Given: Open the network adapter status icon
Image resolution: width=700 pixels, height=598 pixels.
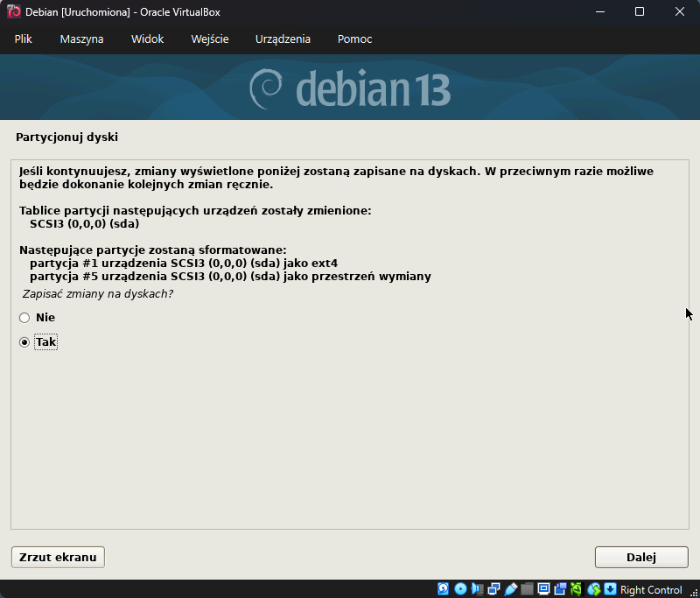Looking at the screenshot, I should click(x=493, y=589).
